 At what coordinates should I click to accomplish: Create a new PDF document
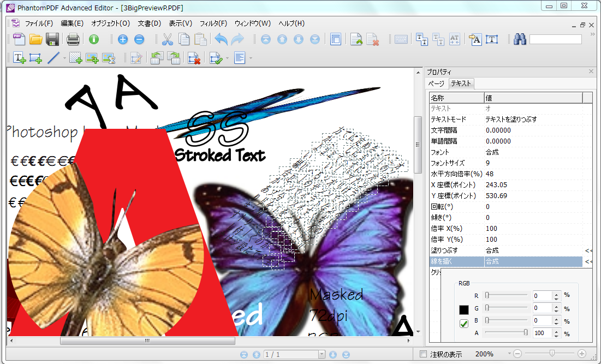coord(19,39)
